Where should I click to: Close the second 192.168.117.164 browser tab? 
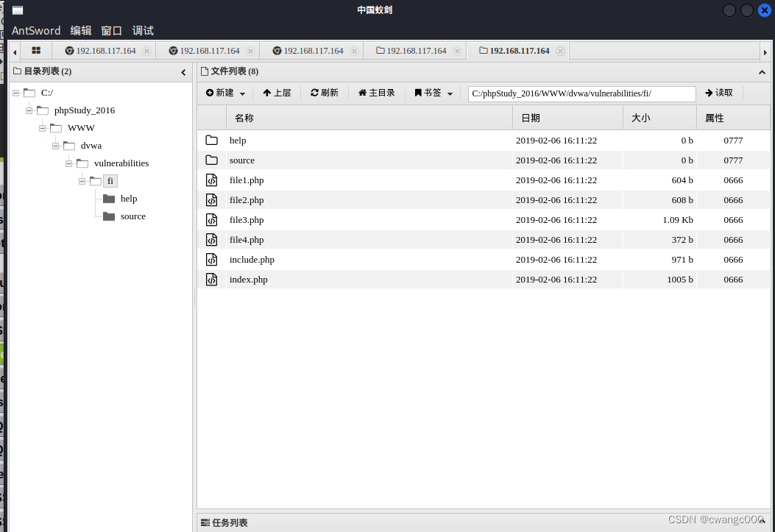pos(250,51)
